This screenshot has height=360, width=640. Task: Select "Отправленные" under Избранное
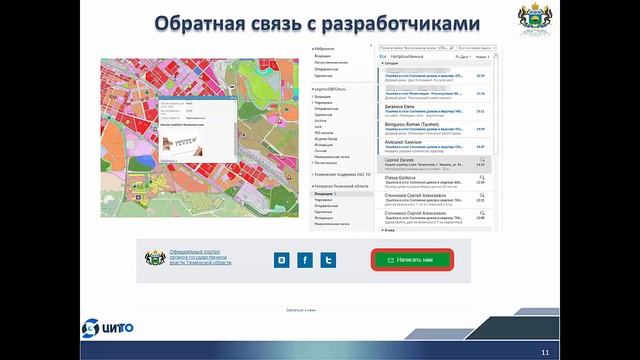(x=326, y=69)
